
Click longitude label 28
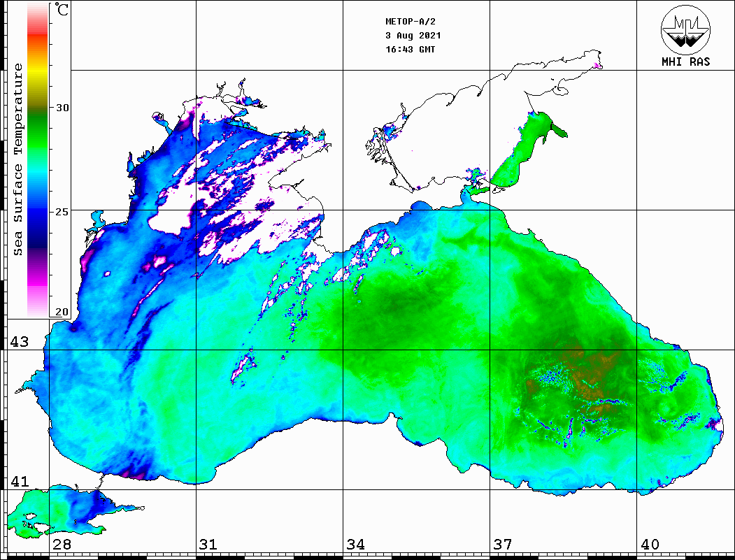pyautogui.click(x=62, y=544)
